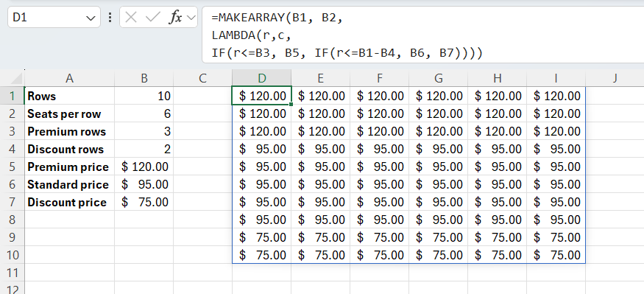
Task: Click cell F10 showing $75.00
Action: pyautogui.click(x=379, y=255)
